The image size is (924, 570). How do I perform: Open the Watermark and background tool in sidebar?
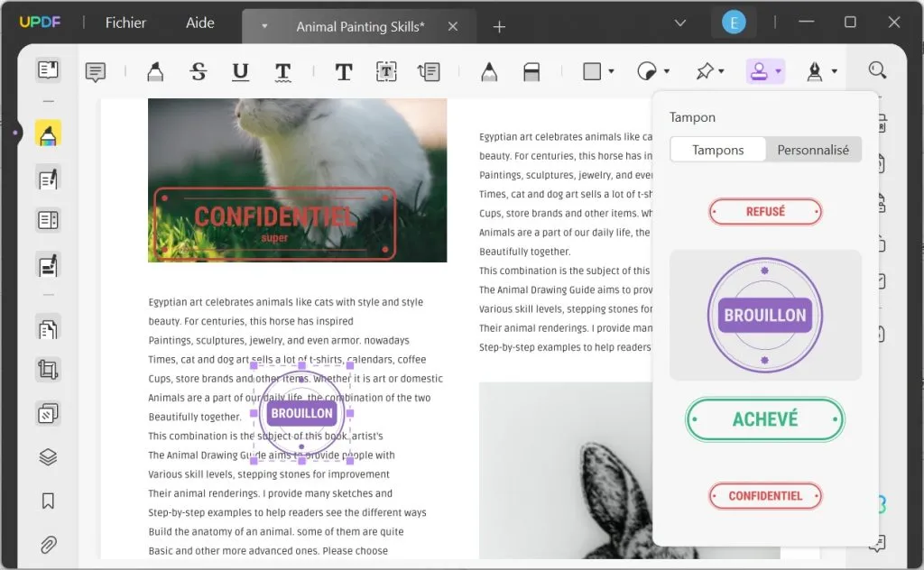tap(48, 413)
